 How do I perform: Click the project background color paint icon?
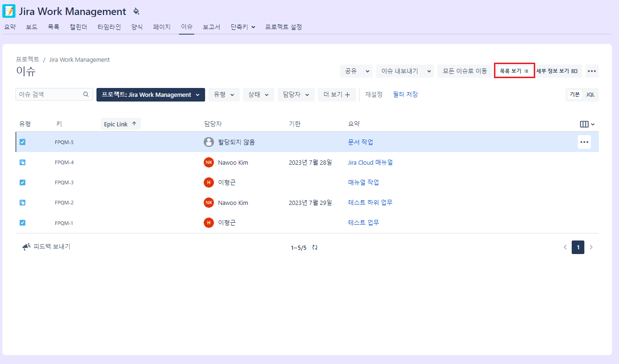[136, 11]
